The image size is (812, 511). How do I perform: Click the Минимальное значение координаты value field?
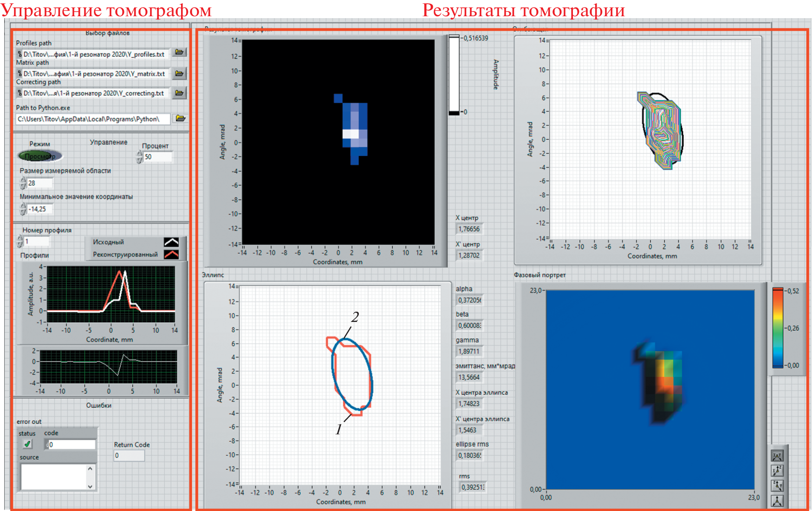40,209
